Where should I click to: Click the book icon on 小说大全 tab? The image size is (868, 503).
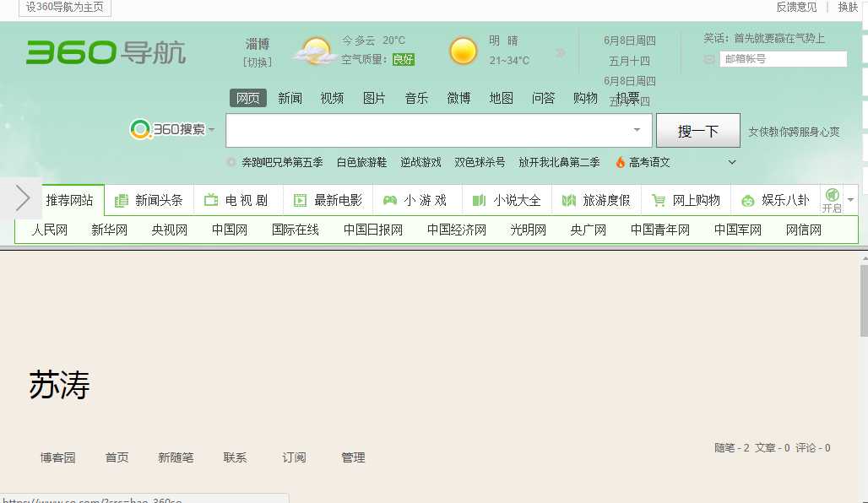[479, 200]
